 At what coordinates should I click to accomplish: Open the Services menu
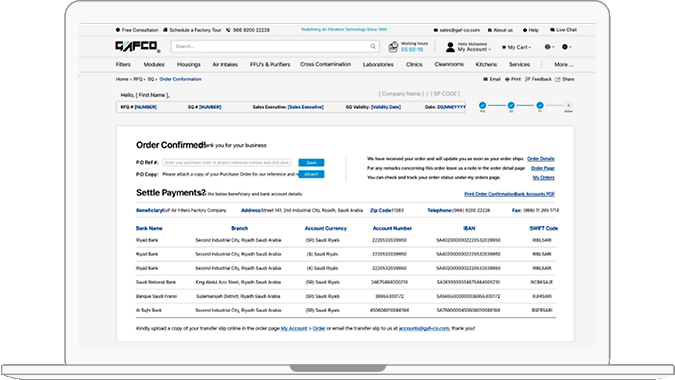[519, 65]
